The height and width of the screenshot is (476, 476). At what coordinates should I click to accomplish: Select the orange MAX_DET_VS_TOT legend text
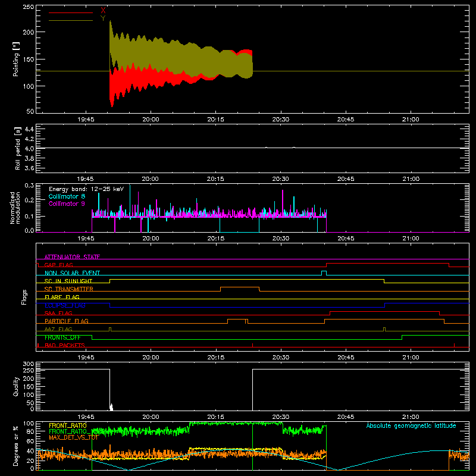click(x=73, y=437)
